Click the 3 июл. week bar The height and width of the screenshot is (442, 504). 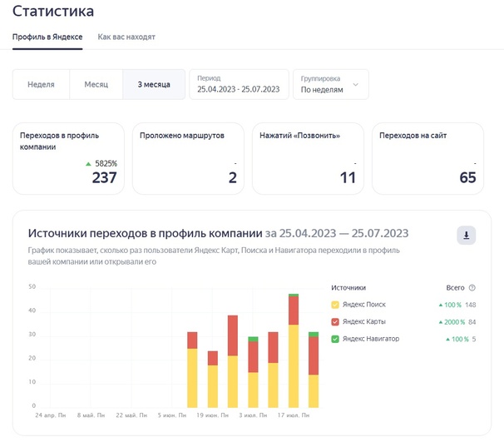click(253, 372)
